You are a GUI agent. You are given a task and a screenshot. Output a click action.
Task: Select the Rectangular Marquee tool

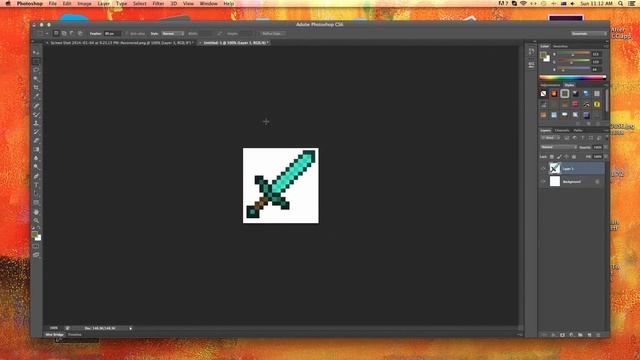[36, 62]
